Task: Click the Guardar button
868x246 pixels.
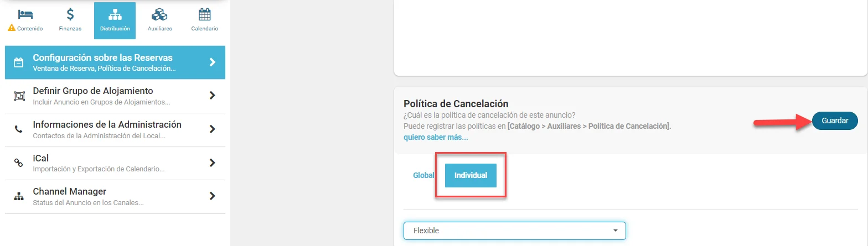Action: [835, 121]
